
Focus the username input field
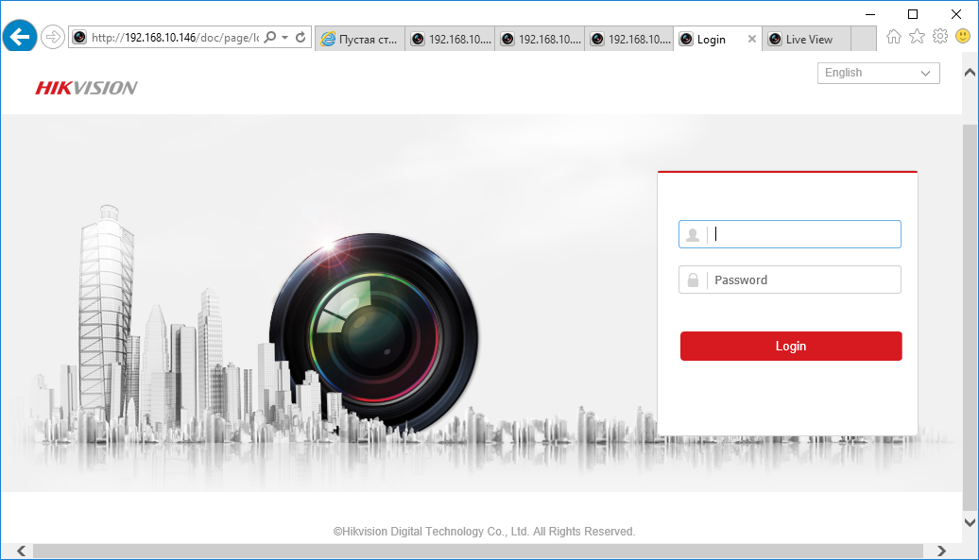coord(790,234)
